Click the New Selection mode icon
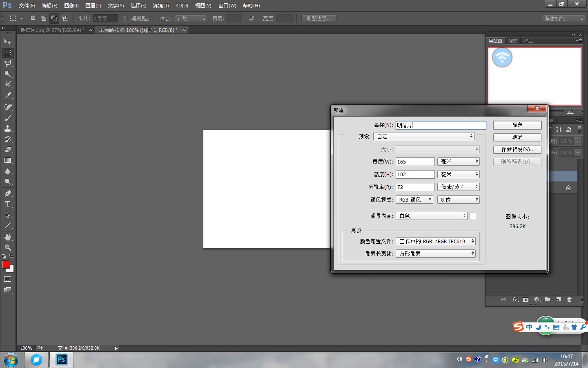 coord(33,18)
